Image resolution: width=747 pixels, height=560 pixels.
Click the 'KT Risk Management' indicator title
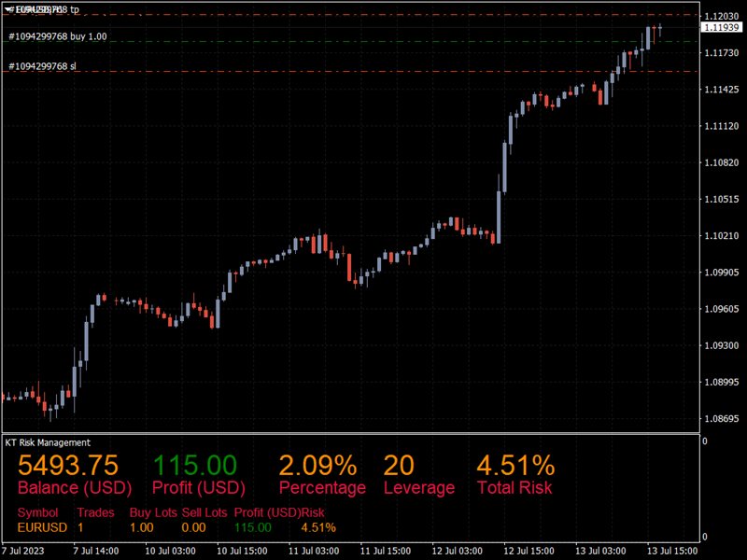tap(48, 442)
